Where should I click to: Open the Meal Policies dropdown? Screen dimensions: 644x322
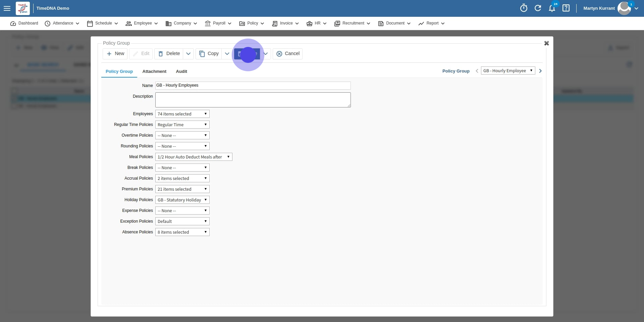pos(194,157)
